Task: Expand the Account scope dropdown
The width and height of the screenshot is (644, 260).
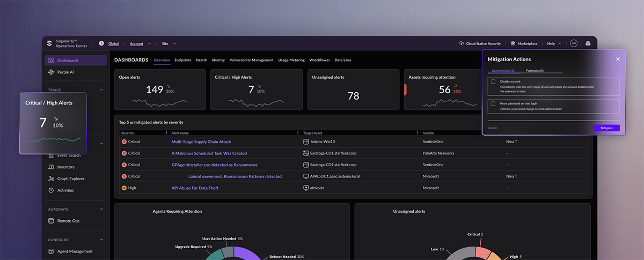Action: [x=150, y=43]
